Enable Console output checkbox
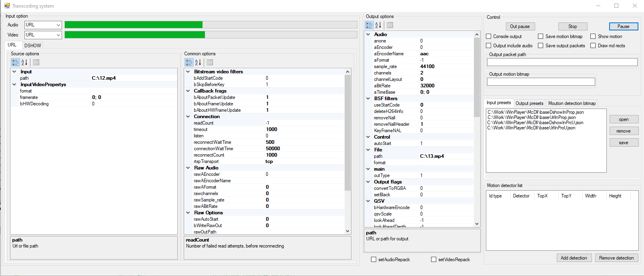This screenshot has width=644, height=276. [489, 36]
